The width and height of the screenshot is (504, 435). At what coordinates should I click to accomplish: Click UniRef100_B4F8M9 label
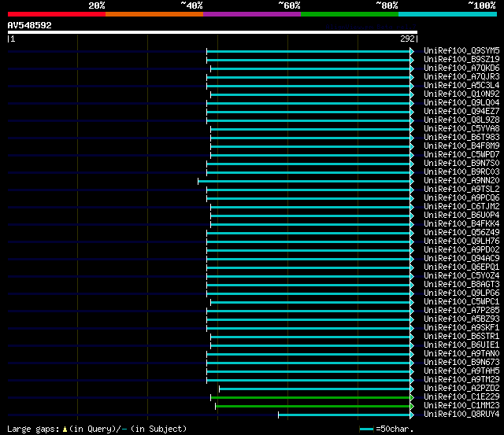[461, 146]
